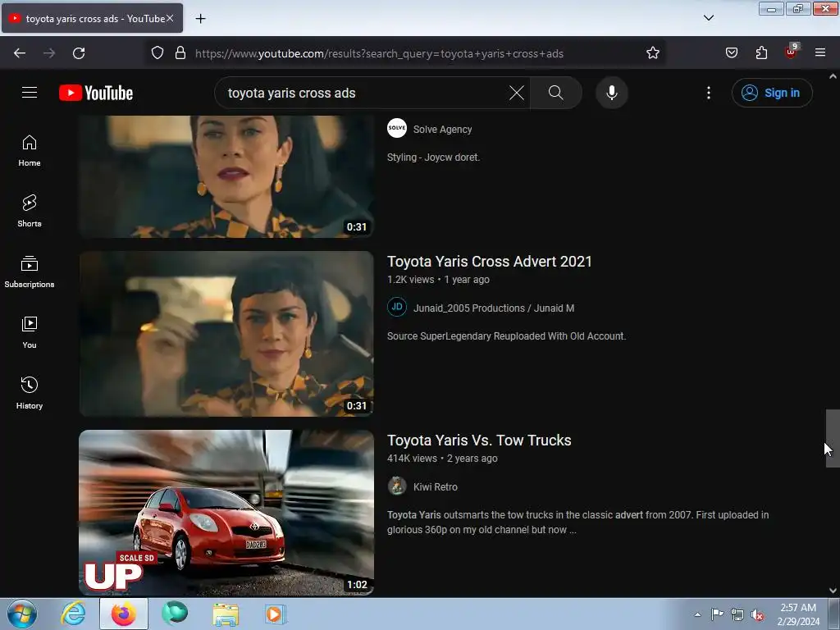Open the media player taskbar icon
840x630 pixels.
click(276, 614)
